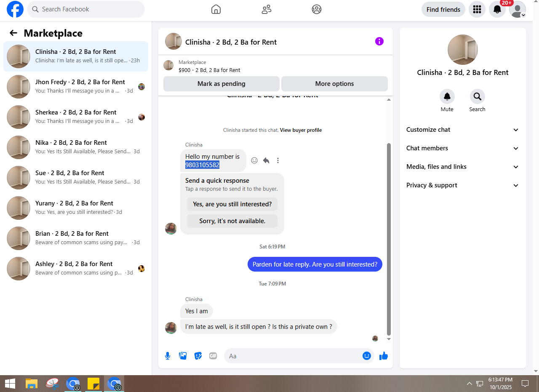The width and height of the screenshot is (539, 392).
Task: Show hidden system tray icons
Action: point(469,384)
